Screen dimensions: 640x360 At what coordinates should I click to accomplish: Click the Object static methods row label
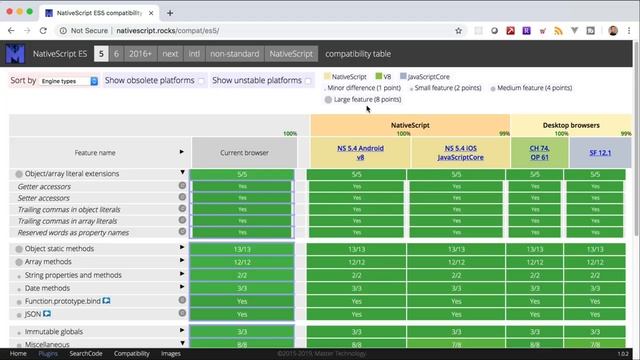(x=59, y=249)
